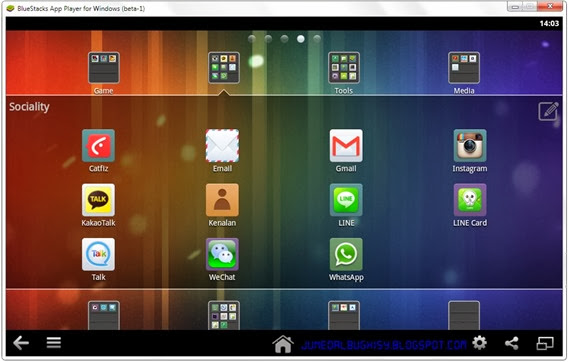Open the Media folder
The image size is (569, 362).
point(464,68)
